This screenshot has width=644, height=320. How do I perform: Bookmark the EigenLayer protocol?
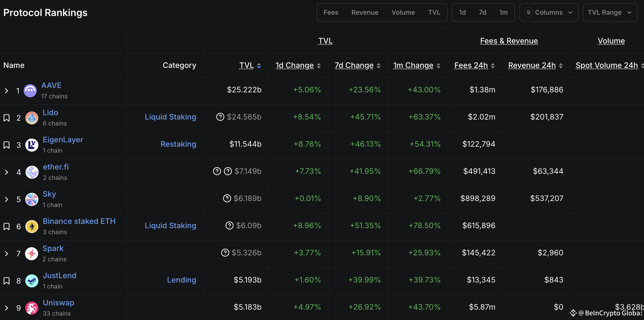tap(7, 145)
